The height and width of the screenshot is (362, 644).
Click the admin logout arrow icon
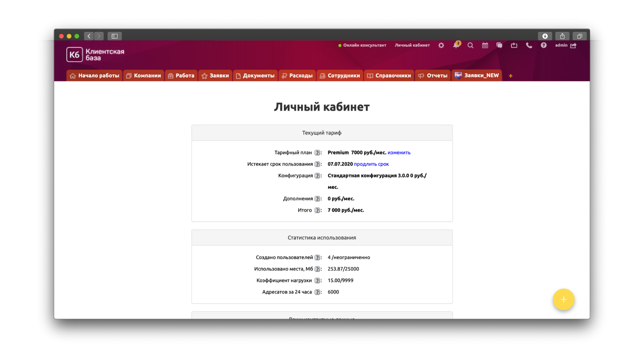click(573, 46)
